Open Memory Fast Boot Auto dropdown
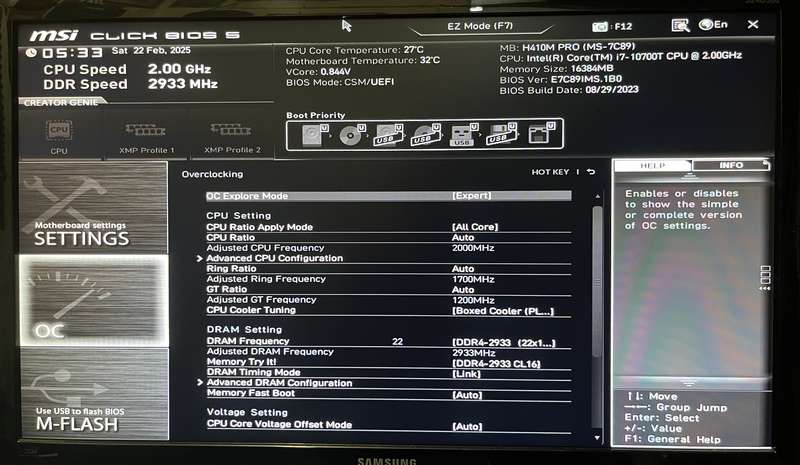The image size is (800, 465). 467,395
